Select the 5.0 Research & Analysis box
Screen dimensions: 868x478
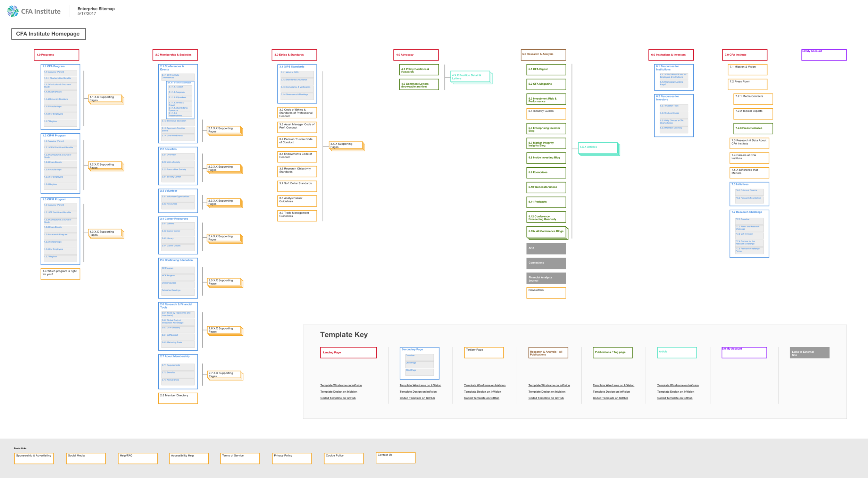click(x=543, y=55)
